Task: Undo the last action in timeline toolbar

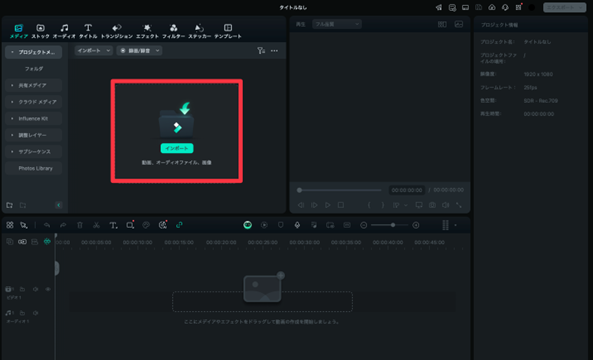Action: [47, 225]
